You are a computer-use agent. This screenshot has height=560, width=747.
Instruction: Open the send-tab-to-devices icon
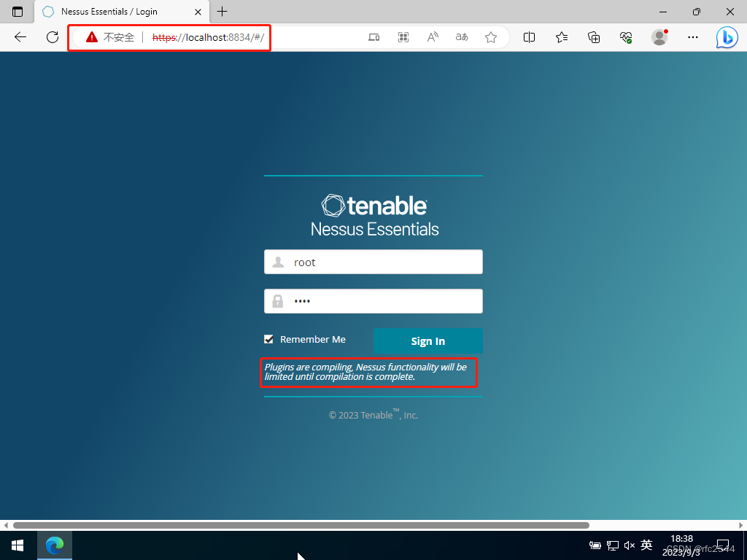click(x=374, y=37)
